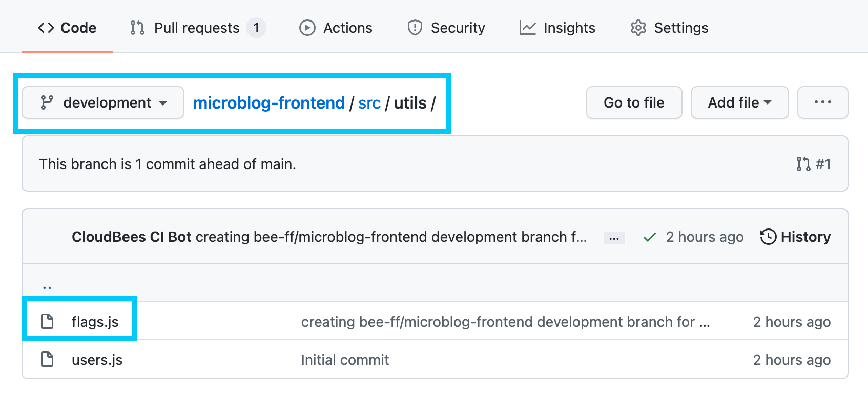Go to the Security tab
Screen dimensions: 868x417
point(446,28)
